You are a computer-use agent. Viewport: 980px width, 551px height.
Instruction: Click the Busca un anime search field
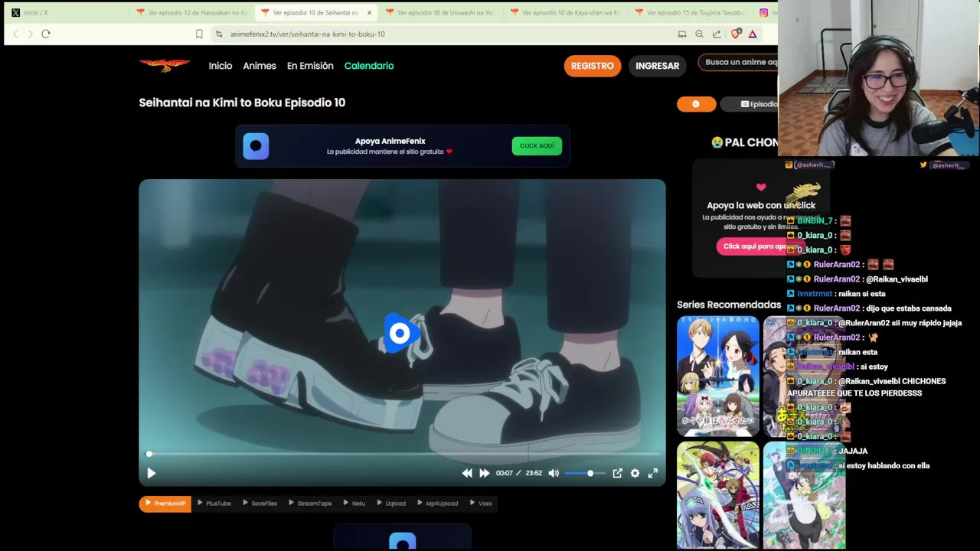[739, 63]
